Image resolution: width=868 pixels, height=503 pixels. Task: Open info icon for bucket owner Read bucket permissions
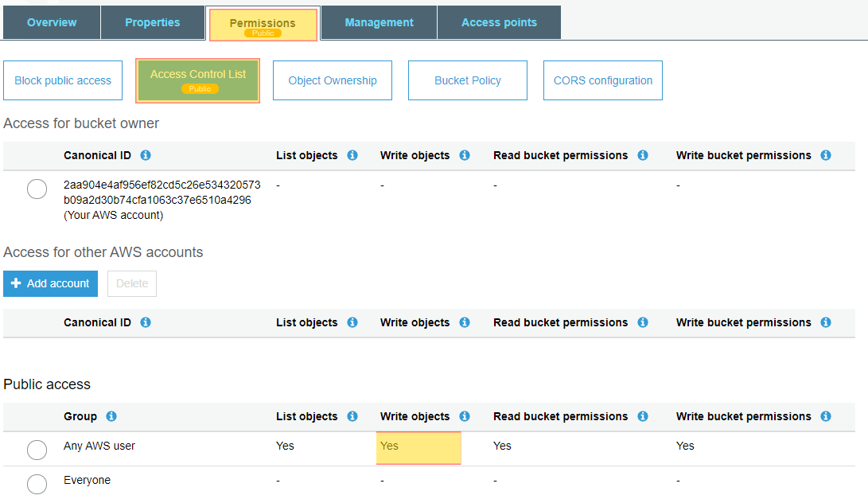tap(643, 155)
